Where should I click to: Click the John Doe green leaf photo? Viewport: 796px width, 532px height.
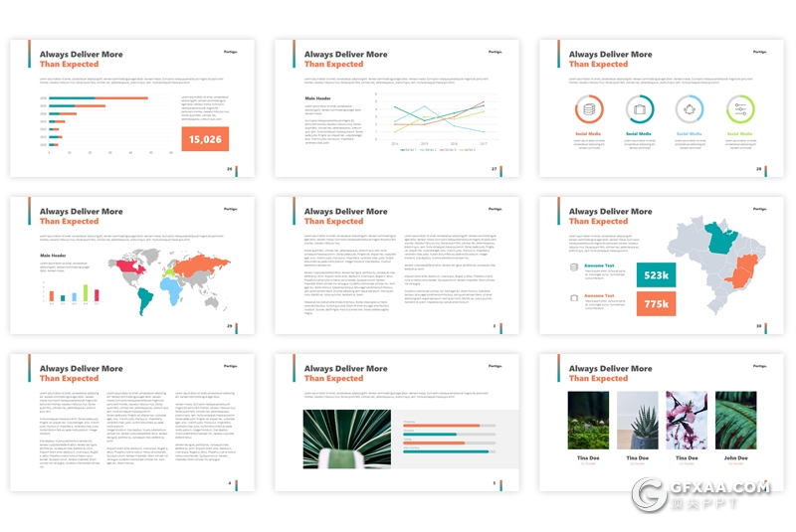(736, 420)
